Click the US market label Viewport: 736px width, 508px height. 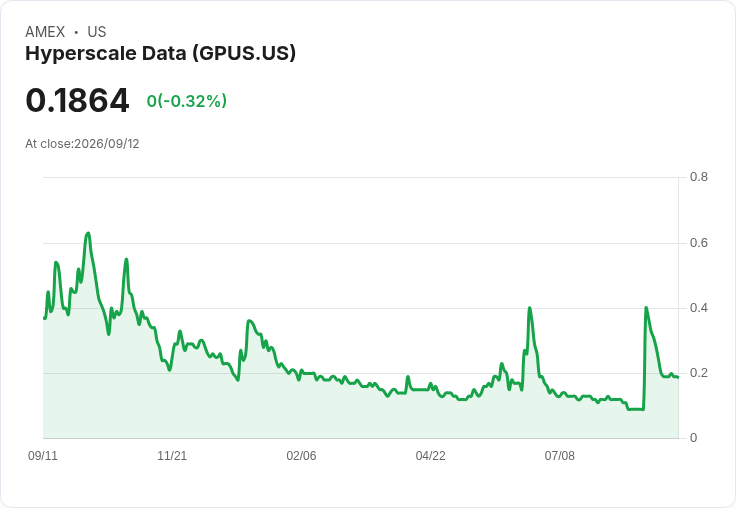click(x=97, y=32)
